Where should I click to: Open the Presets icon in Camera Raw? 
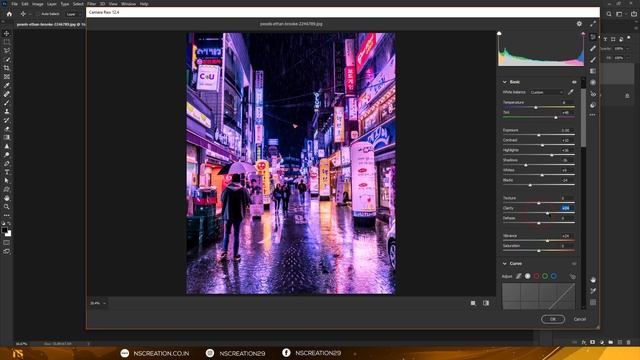(x=593, y=105)
